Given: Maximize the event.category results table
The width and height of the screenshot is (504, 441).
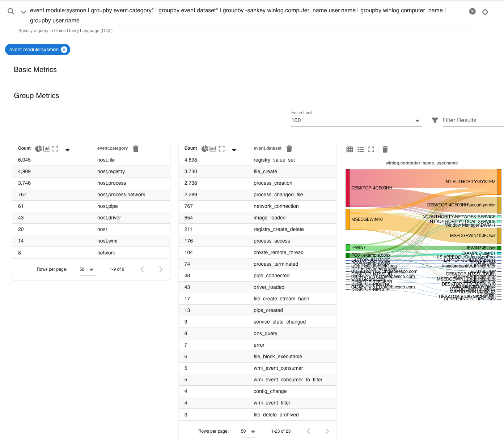Looking at the screenshot, I should 55,148.
